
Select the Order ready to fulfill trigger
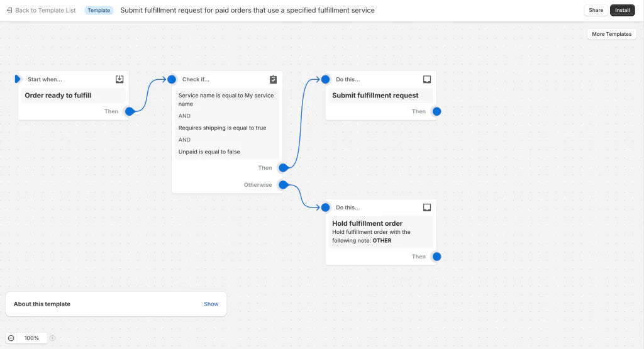[58, 96]
